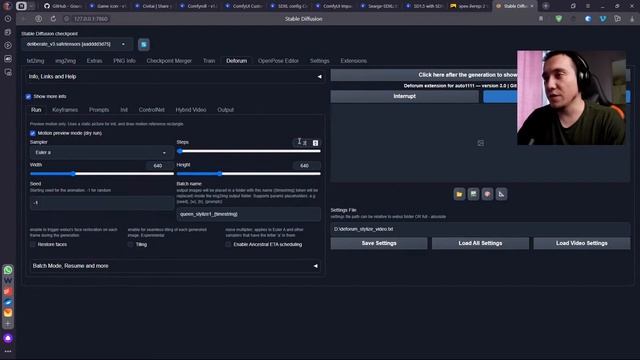Select the Prompts sub-tab
Image resolution: width=640 pixels, height=360 pixels.
(99, 110)
